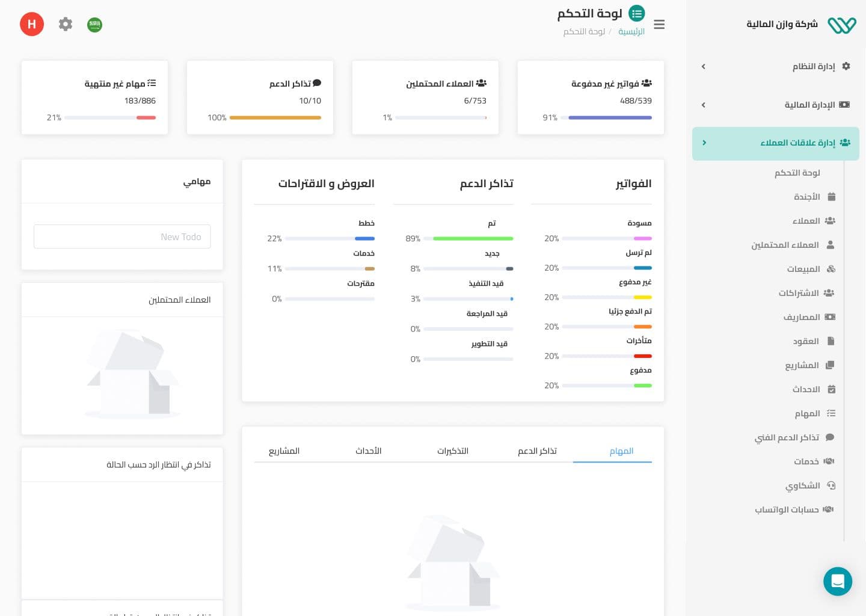Open لوحة التحكم from the sidebar
The image size is (866, 616).
797,173
